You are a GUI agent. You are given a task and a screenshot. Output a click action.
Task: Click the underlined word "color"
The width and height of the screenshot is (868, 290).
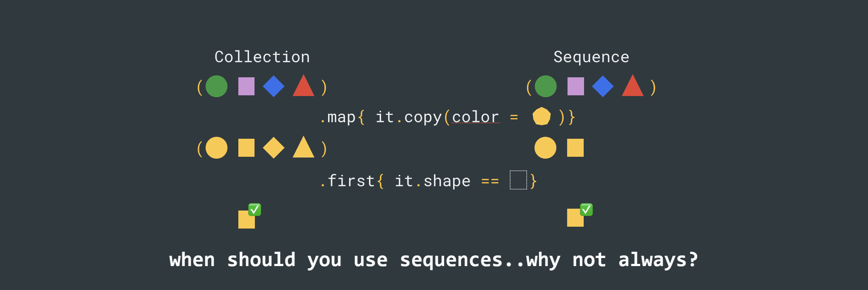(475, 117)
